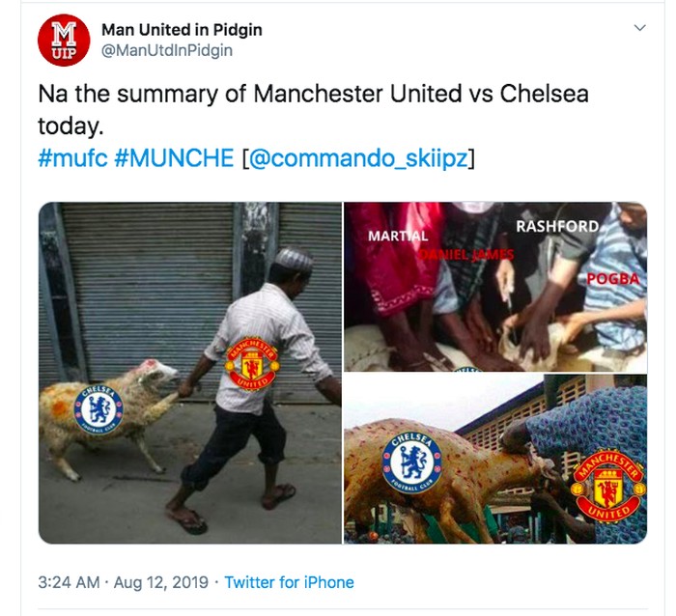Click the Man United in Pidgin avatar
This screenshot has width=676, height=616.
[64, 41]
